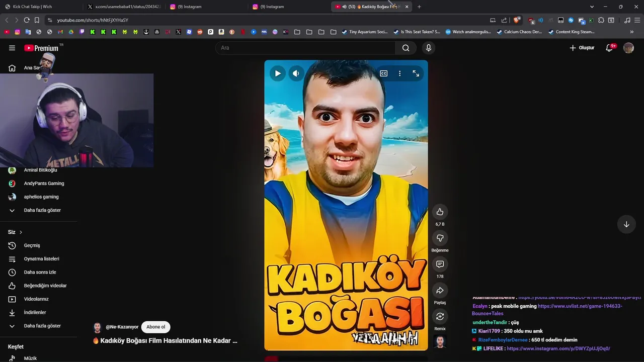Click the Oluştur create button

coord(582,48)
